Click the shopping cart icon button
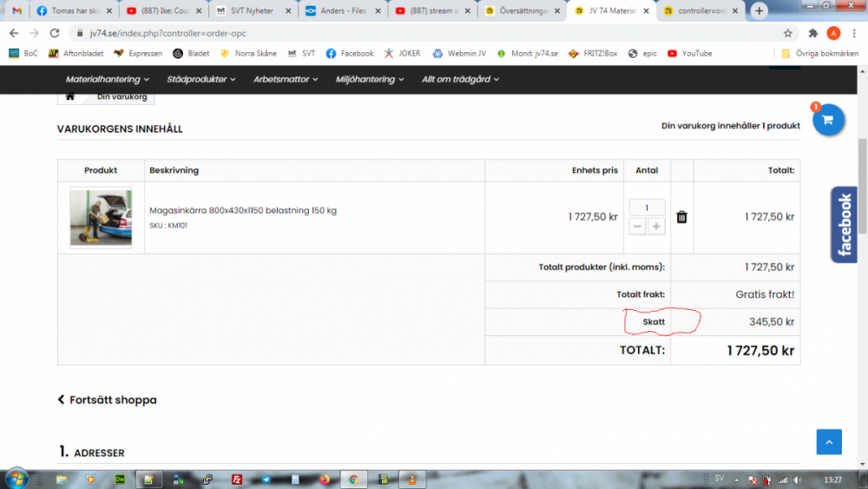 click(827, 120)
